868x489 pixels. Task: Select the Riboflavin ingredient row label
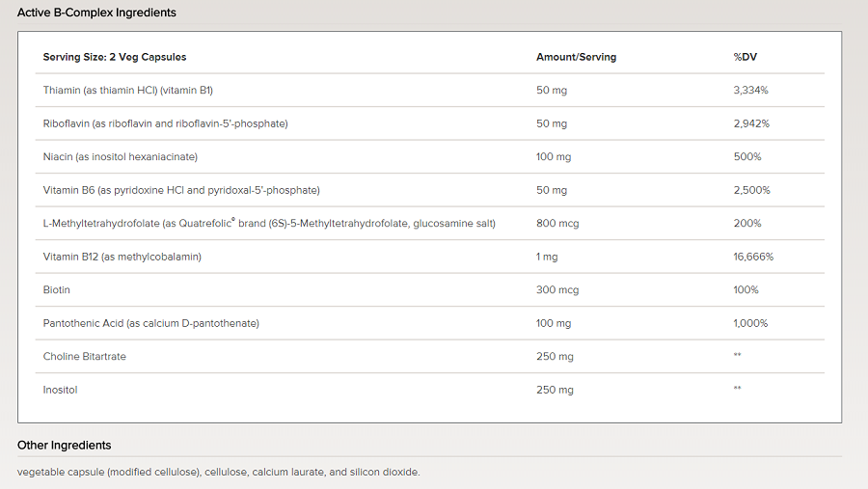[x=165, y=123]
